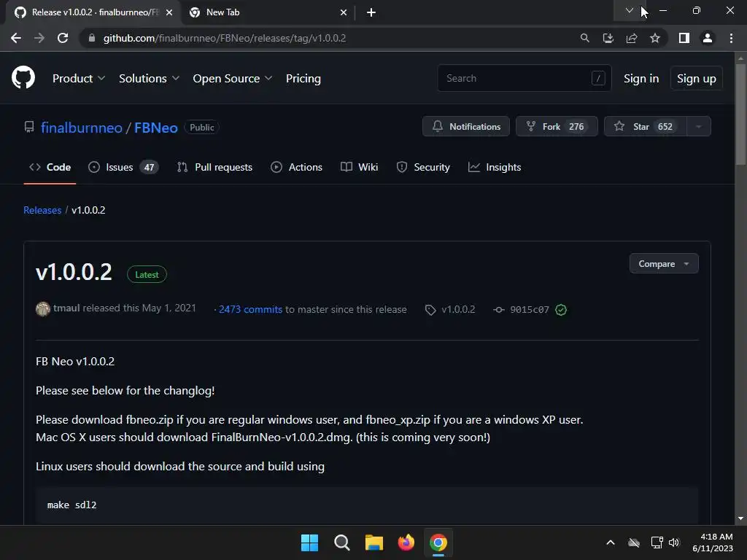Open the 2473 commits link
747x560 pixels.
(251, 309)
